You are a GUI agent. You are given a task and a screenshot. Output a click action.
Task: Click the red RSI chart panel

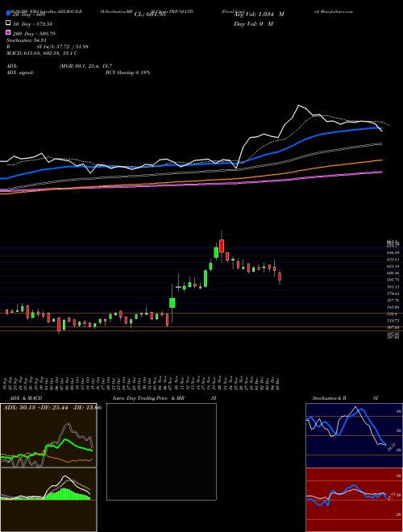pos(354,500)
